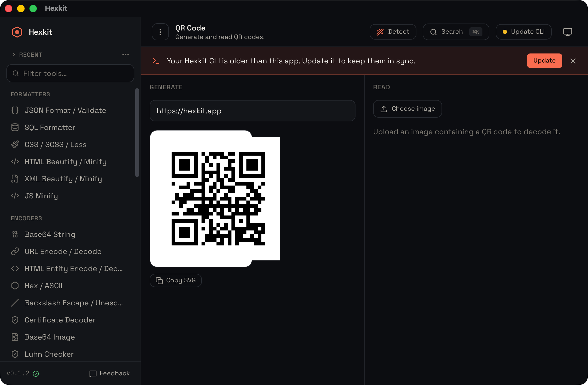This screenshot has width=588, height=385.
Task: Open Recent section more options dots
Action: 126,55
